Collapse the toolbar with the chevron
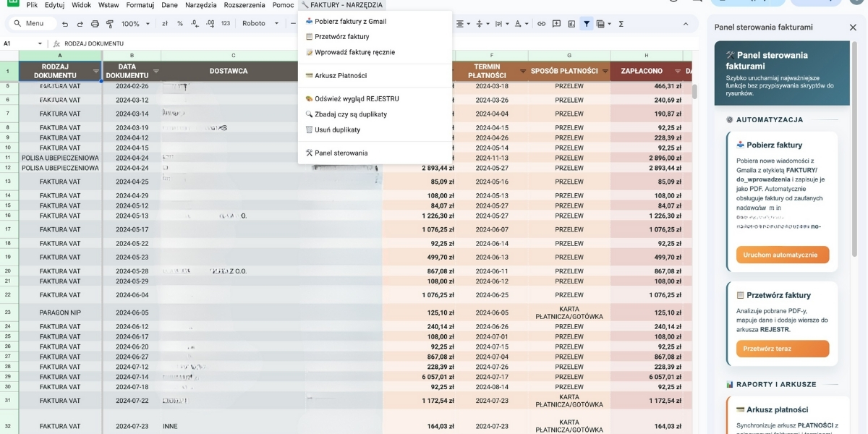 coord(685,23)
